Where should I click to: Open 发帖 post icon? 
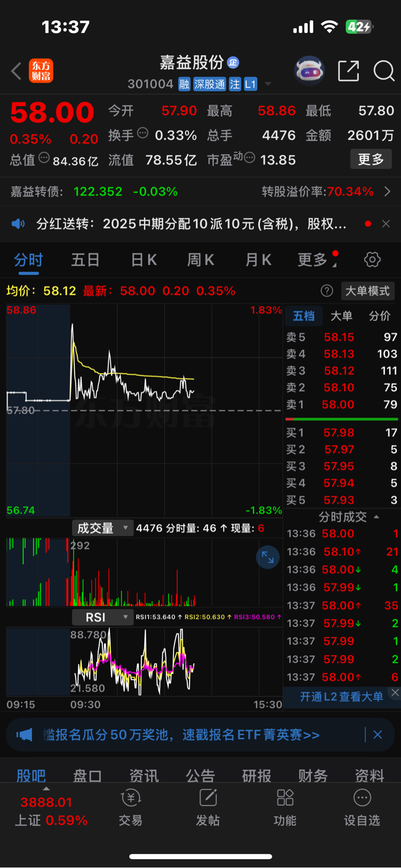pyautogui.click(x=208, y=807)
